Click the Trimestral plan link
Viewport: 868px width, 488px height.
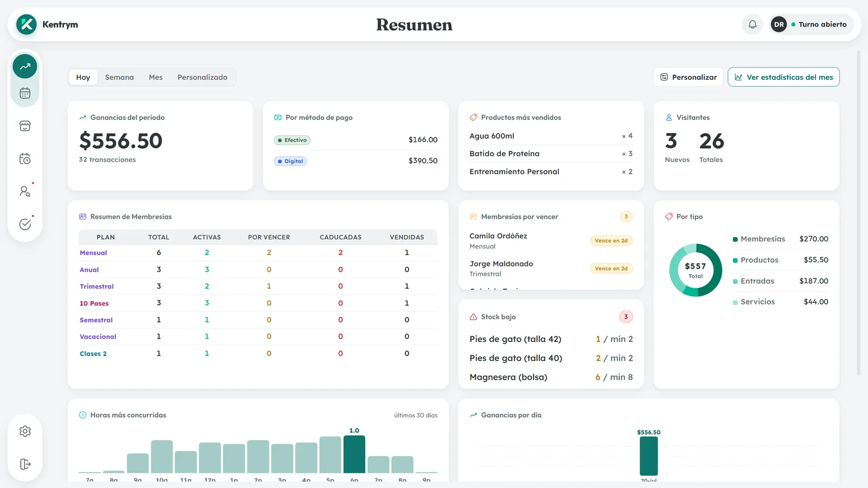click(x=97, y=287)
